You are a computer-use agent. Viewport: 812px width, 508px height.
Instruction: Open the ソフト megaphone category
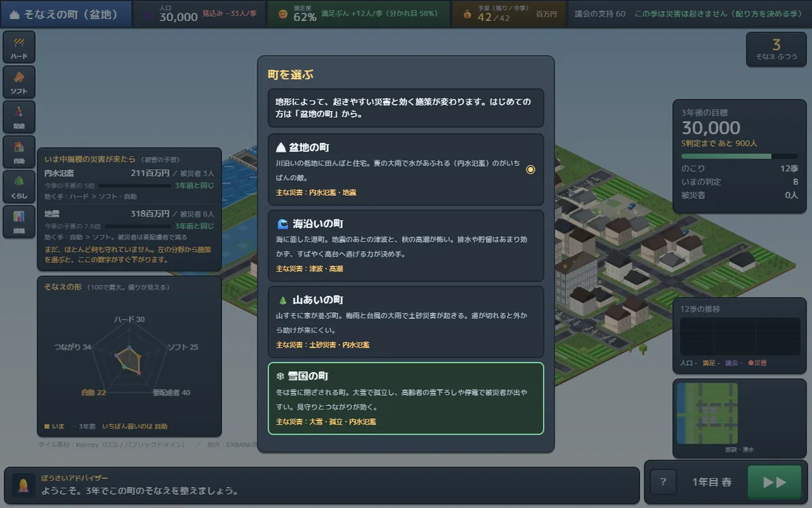click(19, 82)
